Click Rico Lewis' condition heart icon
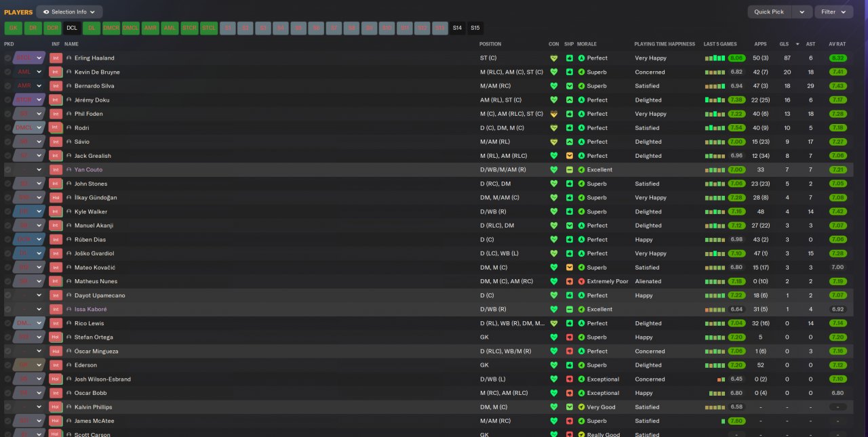Image resolution: width=868 pixels, height=437 pixels. click(554, 323)
